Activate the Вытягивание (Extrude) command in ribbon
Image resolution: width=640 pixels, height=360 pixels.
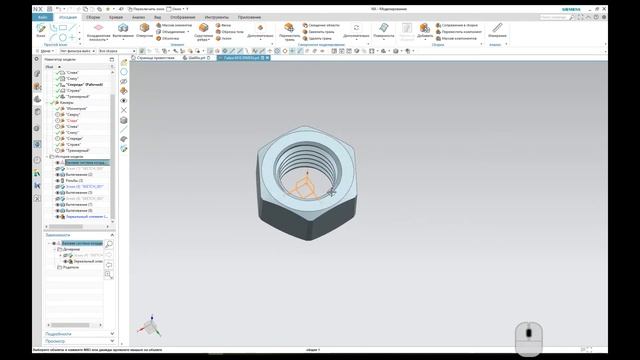(123, 30)
